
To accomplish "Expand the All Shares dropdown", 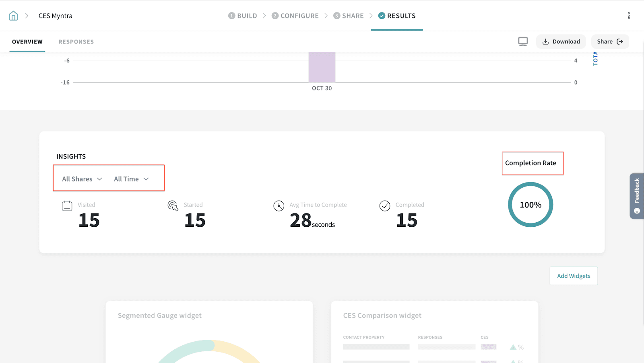I will 82,179.
